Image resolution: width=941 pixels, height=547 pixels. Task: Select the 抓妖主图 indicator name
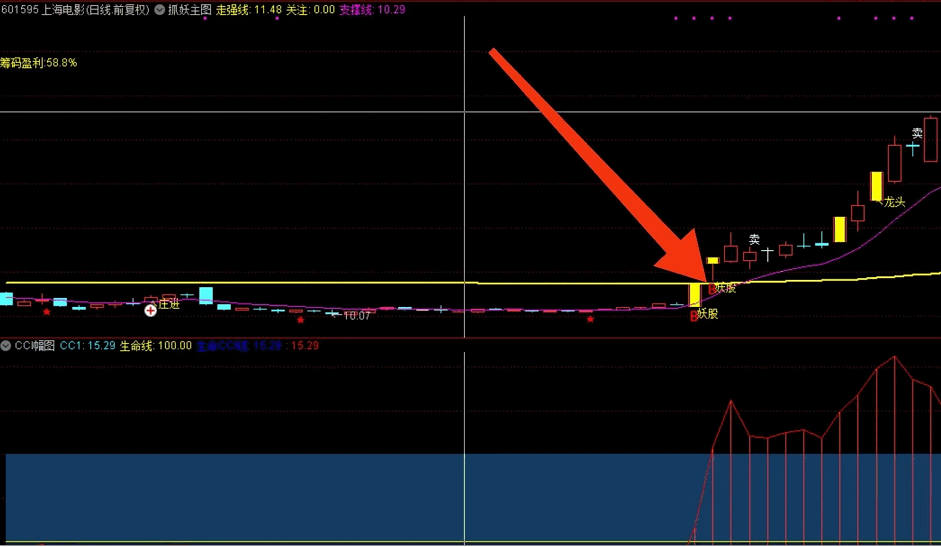point(190,10)
